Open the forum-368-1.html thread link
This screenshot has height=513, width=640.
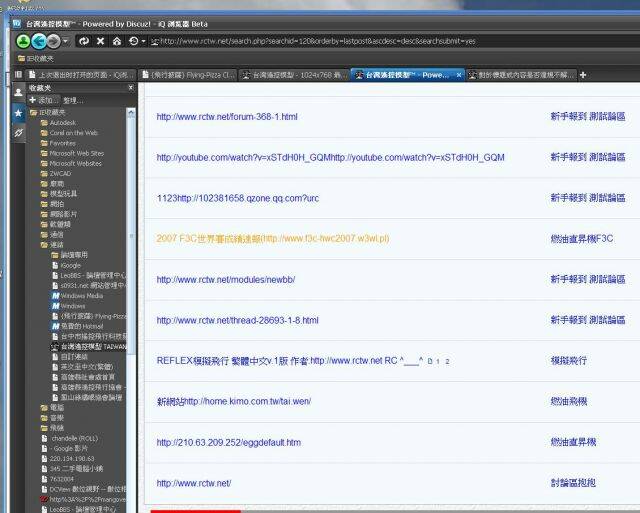pyautogui.click(x=227, y=117)
